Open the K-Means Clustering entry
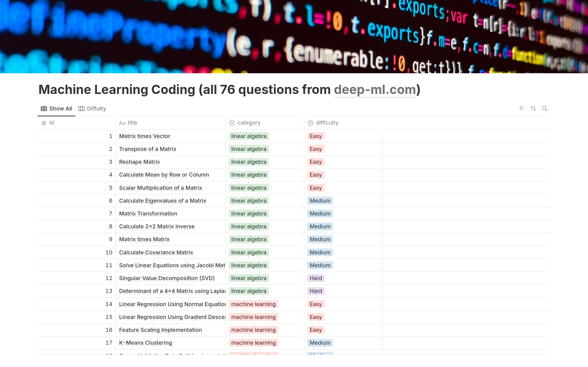588x367 pixels. click(145, 343)
